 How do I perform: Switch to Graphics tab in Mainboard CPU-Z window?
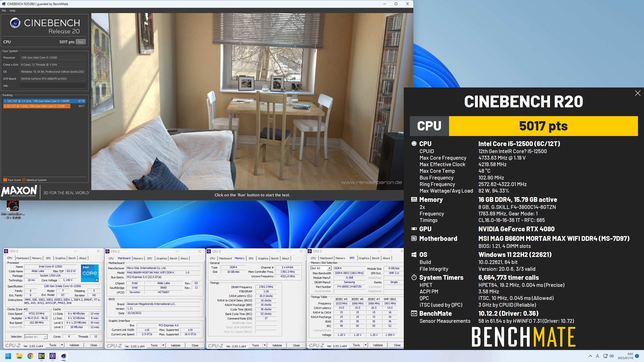(x=162, y=258)
